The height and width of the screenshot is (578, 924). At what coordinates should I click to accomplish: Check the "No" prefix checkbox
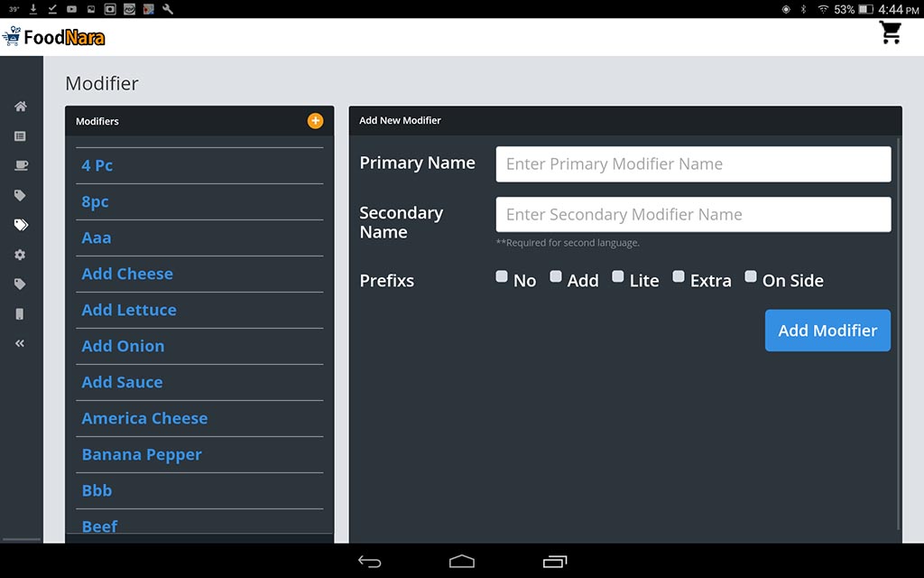502,277
